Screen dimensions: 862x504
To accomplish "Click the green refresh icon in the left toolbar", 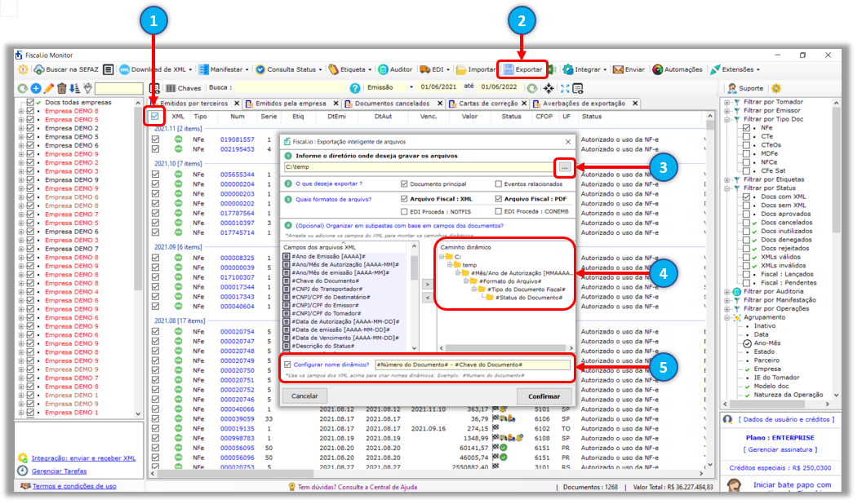I will tap(23, 88).
